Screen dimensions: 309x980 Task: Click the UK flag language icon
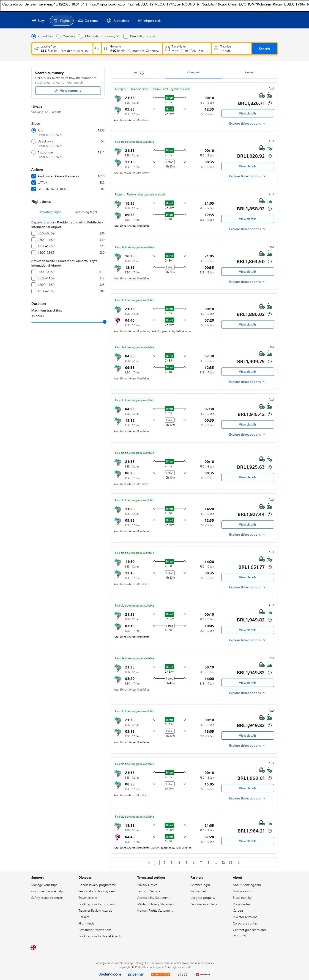pos(33,948)
